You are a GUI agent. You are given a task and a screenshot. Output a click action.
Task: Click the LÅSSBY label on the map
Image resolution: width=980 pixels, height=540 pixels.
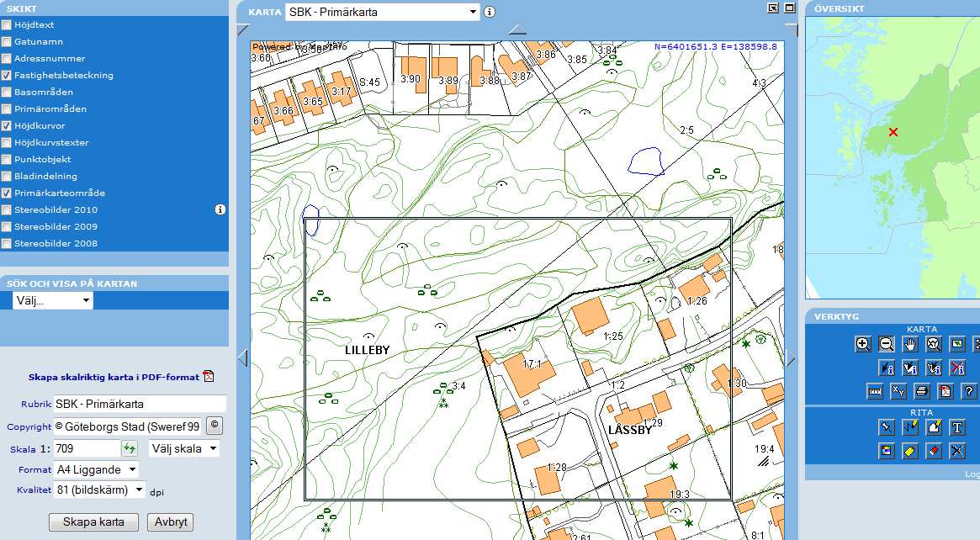coord(630,430)
